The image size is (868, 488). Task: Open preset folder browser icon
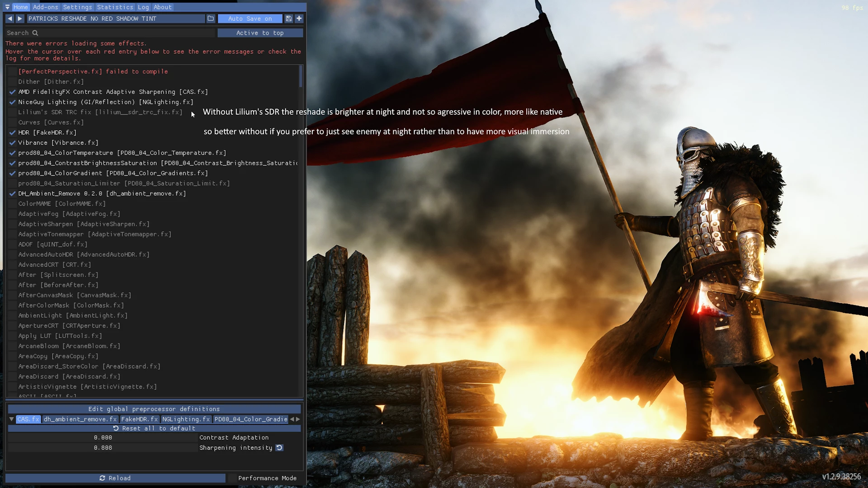click(211, 19)
